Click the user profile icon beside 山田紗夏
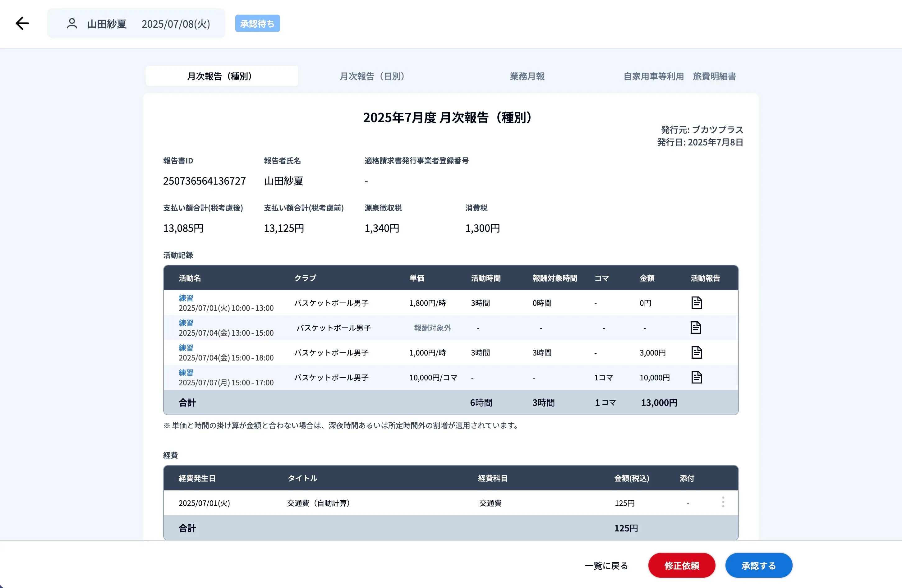This screenshot has height=588, width=902. click(x=71, y=24)
